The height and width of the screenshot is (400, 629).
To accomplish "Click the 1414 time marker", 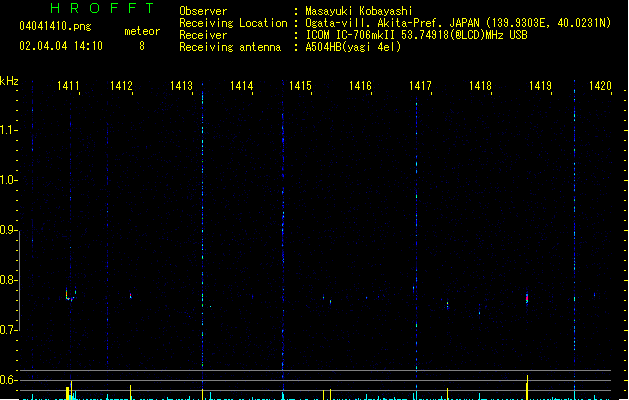I will click(x=241, y=86).
